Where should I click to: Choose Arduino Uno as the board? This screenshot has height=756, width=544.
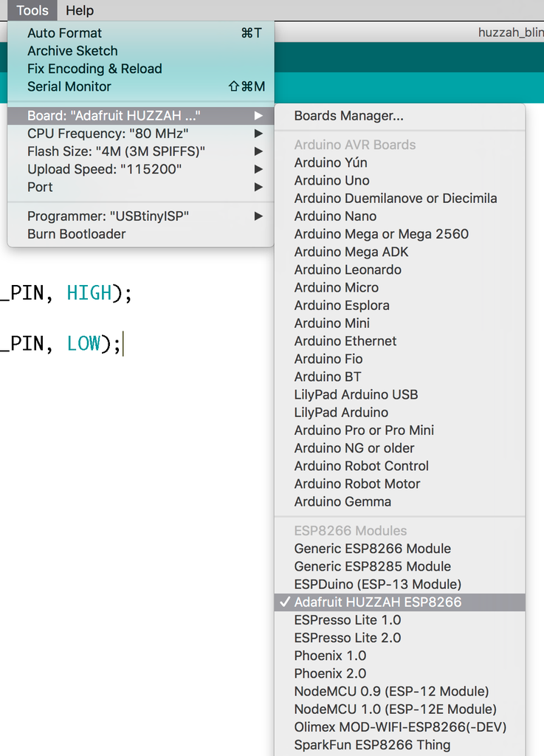(332, 181)
